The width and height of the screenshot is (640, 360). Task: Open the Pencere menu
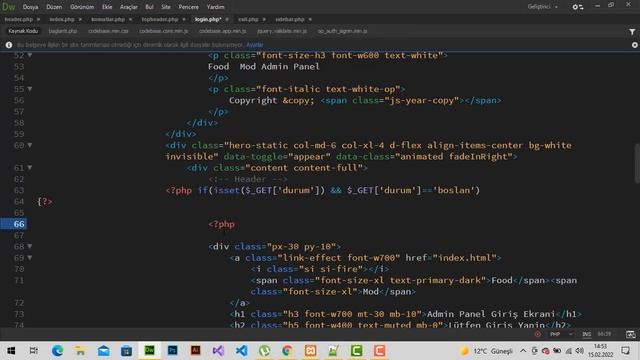click(188, 7)
